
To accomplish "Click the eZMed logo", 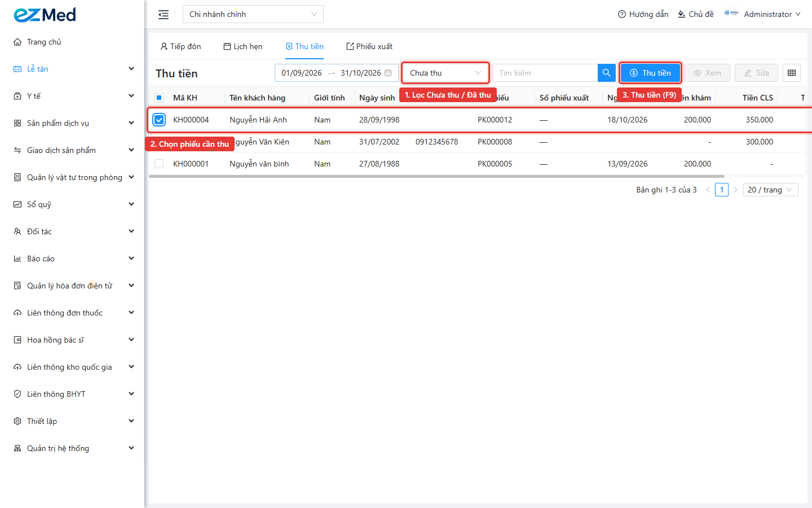I will (45, 15).
